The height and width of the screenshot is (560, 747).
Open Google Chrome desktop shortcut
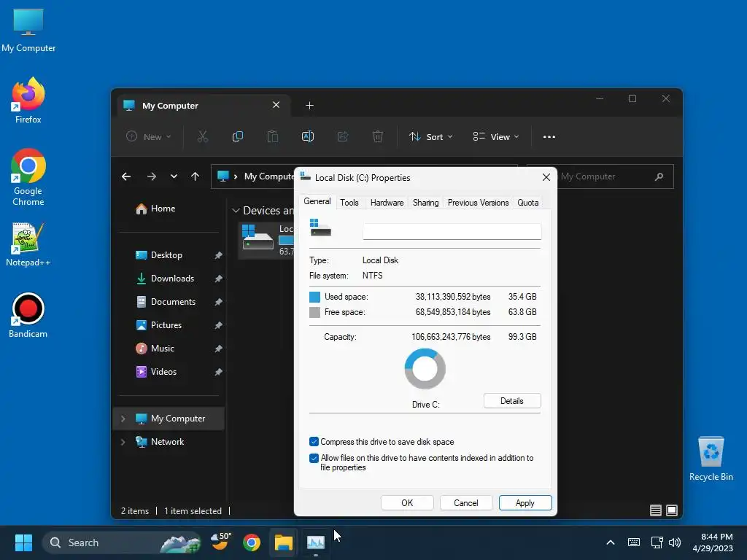point(28,177)
